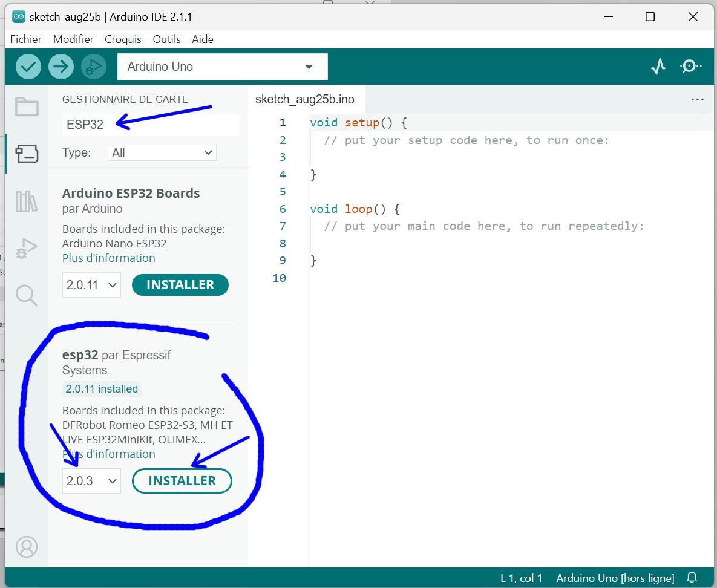Screen dimensions: 717x588
Task: Click the 'GESTIONNAIRE DE CARTE' panel header
Action: (x=125, y=99)
